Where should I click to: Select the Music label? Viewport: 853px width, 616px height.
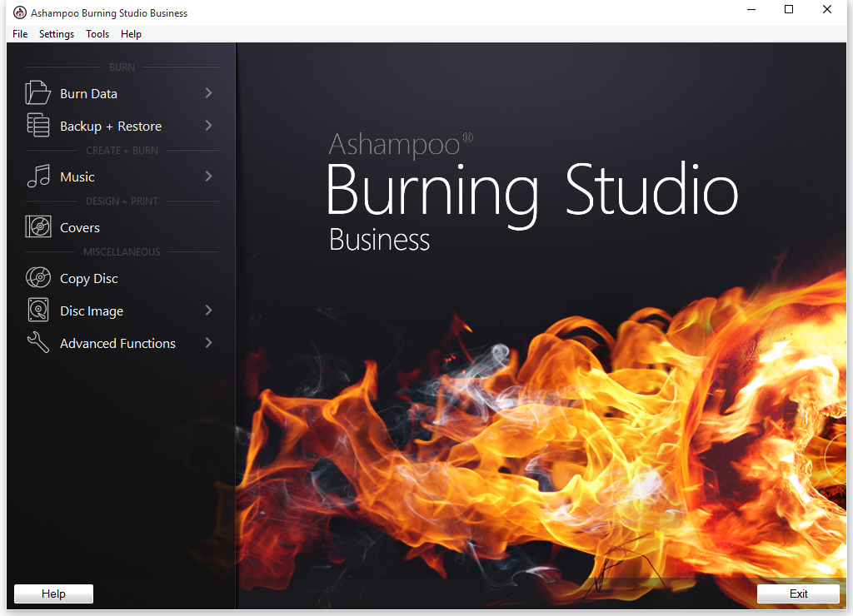(77, 176)
